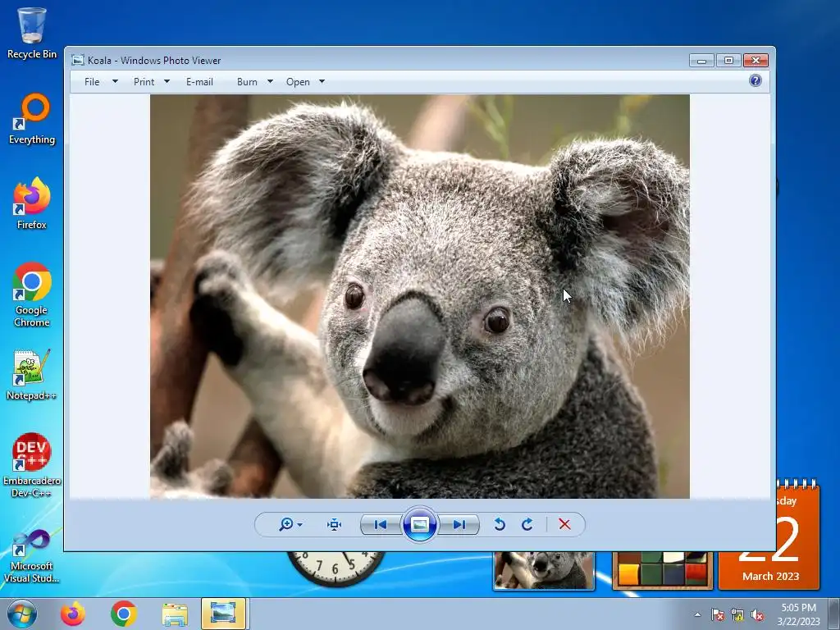Open the Open menu
The width and height of the screenshot is (840, 630).
(x=298, y=82)
